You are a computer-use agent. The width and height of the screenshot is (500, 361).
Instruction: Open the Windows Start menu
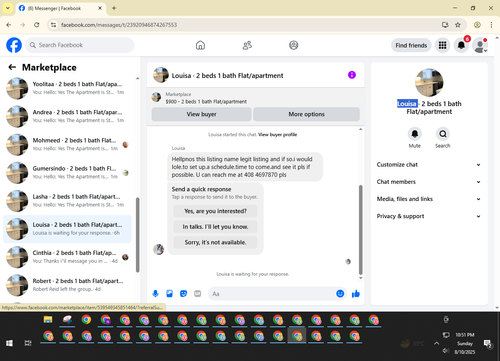9,343
